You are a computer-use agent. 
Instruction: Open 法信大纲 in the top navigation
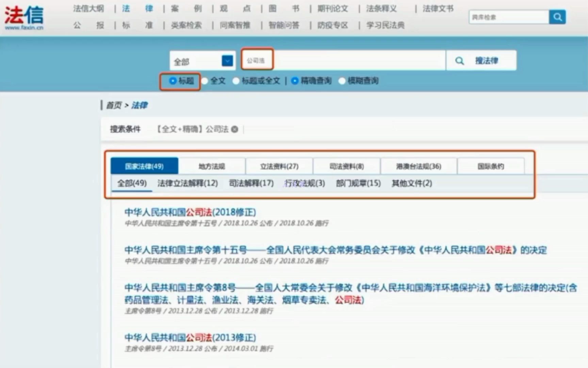point(88,9)
